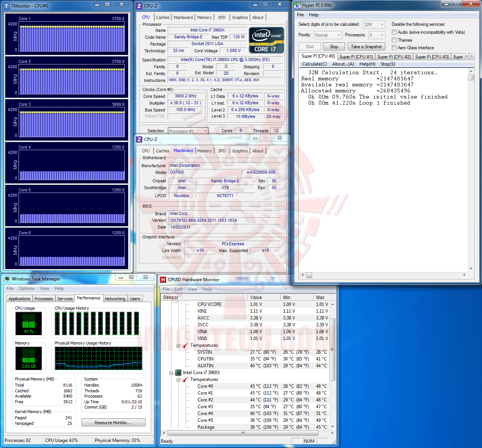The height and width of the screenshot is (448, 482).
Task: Click the Windows Task Manager title icon
Action: [x=7, y=279]
